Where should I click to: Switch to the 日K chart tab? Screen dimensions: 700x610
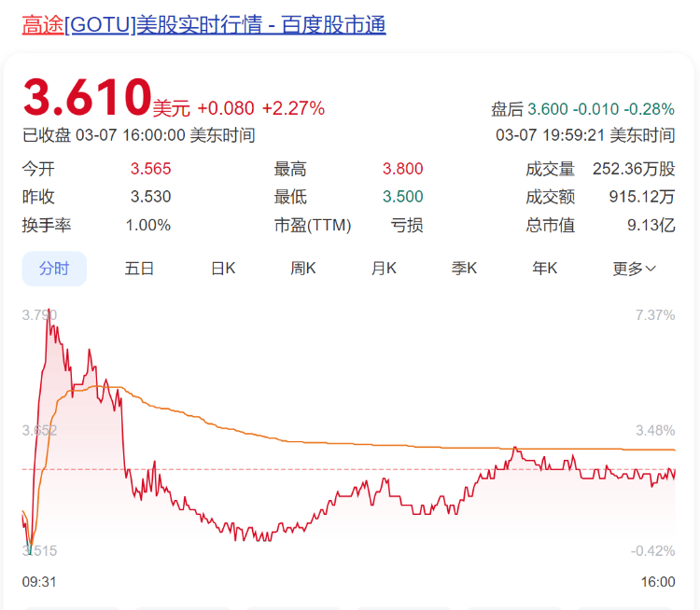[223, 269]
